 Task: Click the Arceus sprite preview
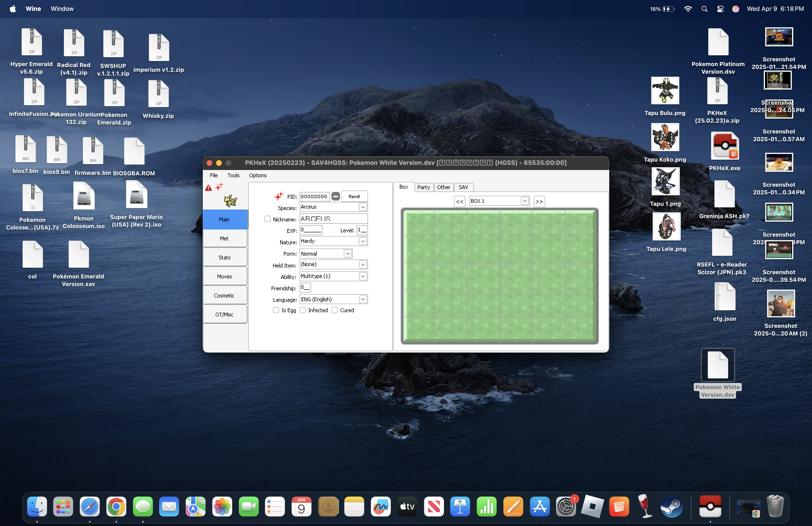tap(230, 201)
